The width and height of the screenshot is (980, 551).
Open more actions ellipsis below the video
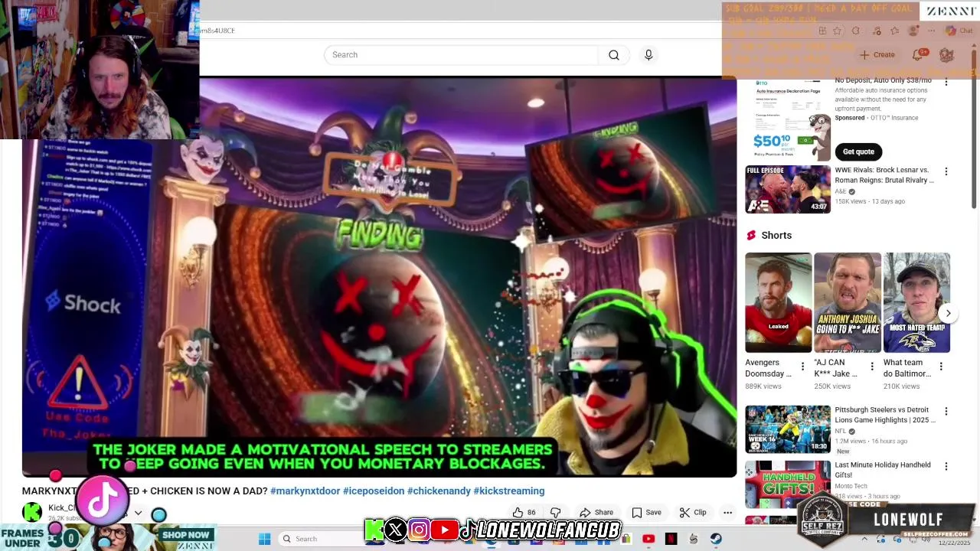point(728,513)
